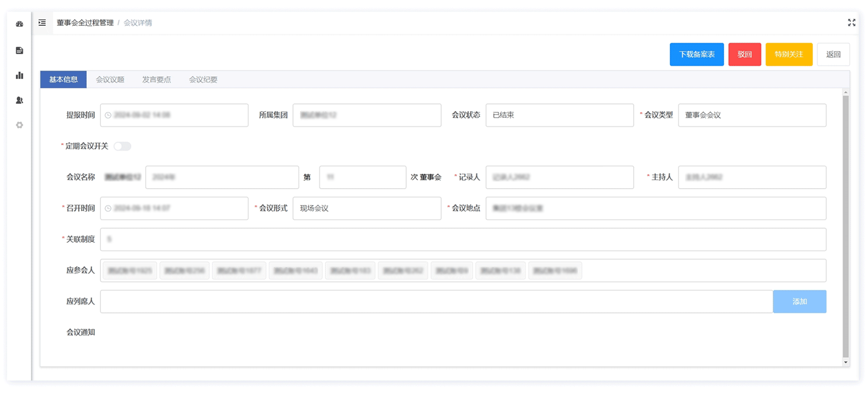
Task: Click the 下载备案表 button
Action: click(x=697, y=54)
